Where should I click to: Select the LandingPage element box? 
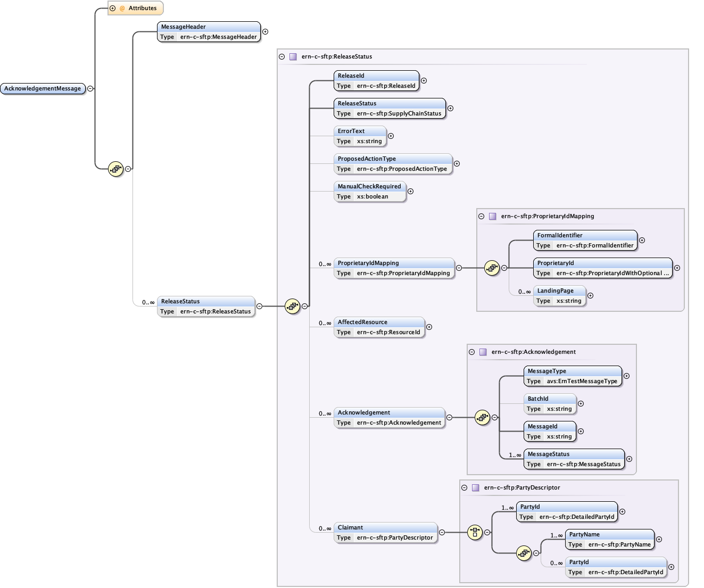tap(560, 296)
